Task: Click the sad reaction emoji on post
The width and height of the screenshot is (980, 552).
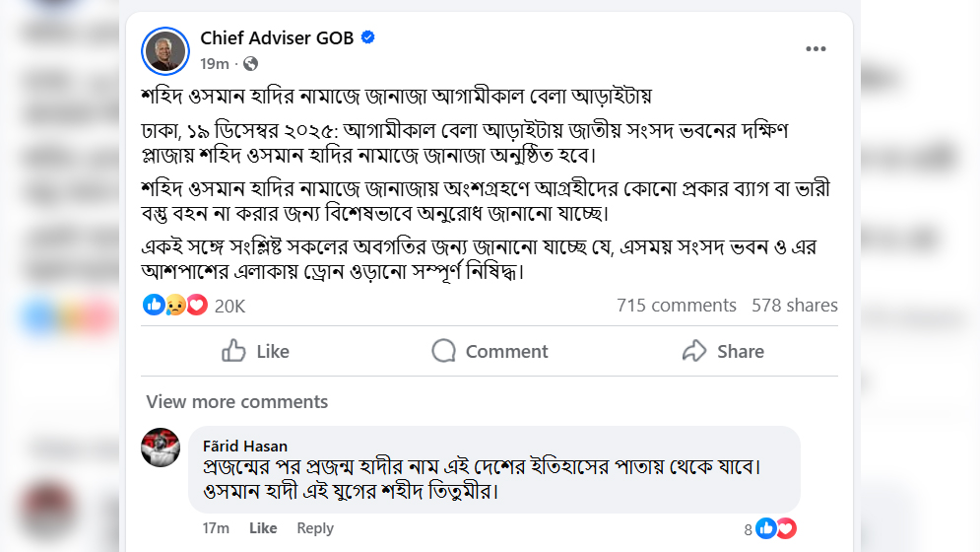Action: (x=175, y=306)
